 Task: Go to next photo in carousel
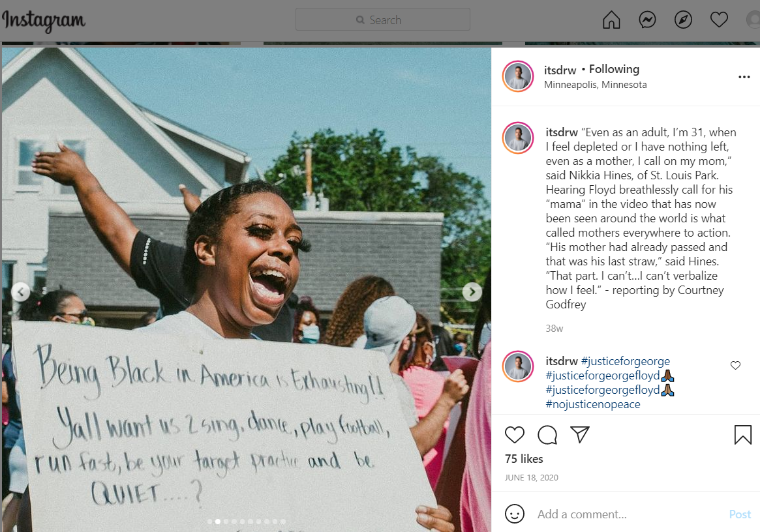[472, 291]
